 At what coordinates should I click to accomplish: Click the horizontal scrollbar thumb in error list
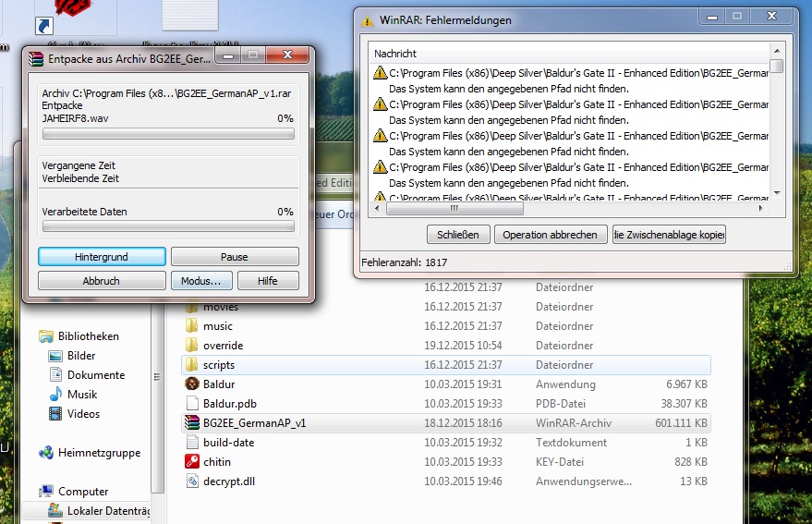click(454, 208)
